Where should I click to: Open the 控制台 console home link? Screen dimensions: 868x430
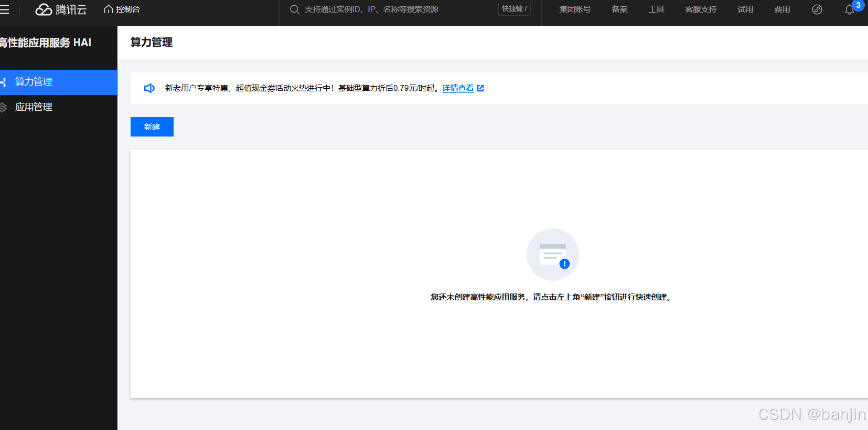122,9
